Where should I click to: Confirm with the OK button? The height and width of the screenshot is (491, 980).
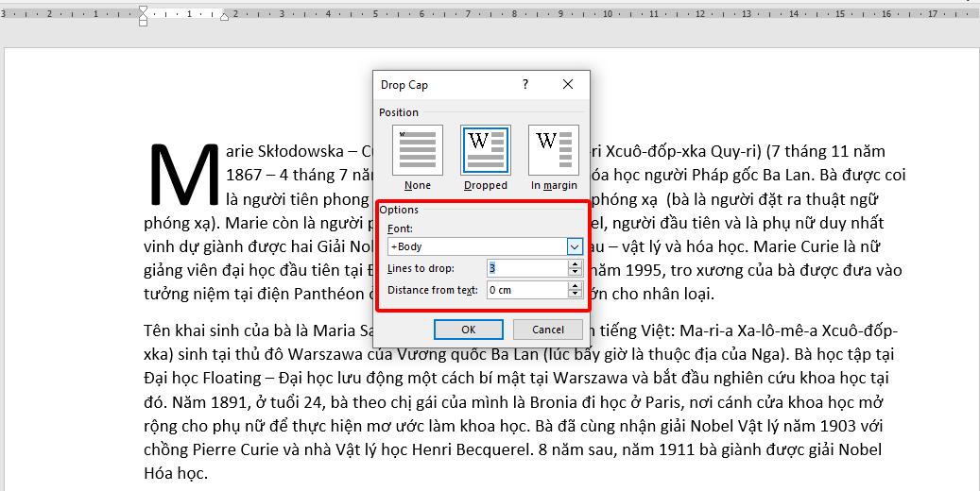pos(468,330)
